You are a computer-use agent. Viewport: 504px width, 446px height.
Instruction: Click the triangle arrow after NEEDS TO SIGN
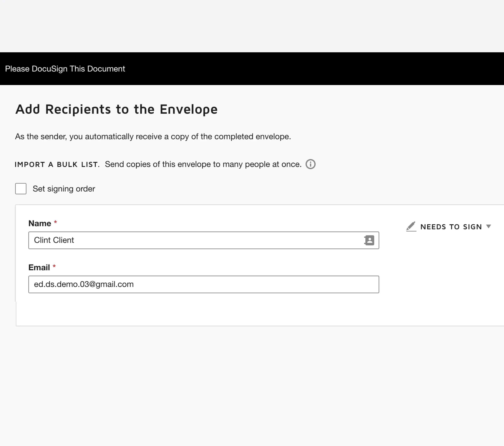click(488, 226)
